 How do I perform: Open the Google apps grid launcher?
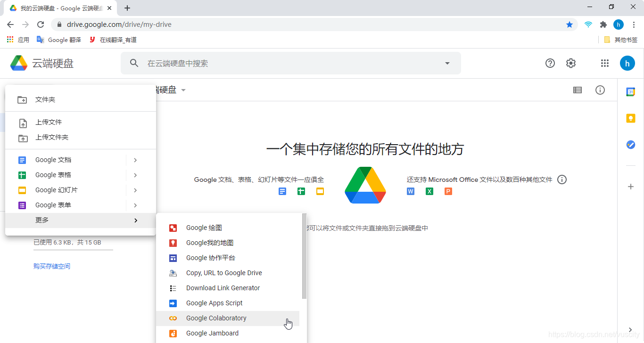(x=605, y=63)
